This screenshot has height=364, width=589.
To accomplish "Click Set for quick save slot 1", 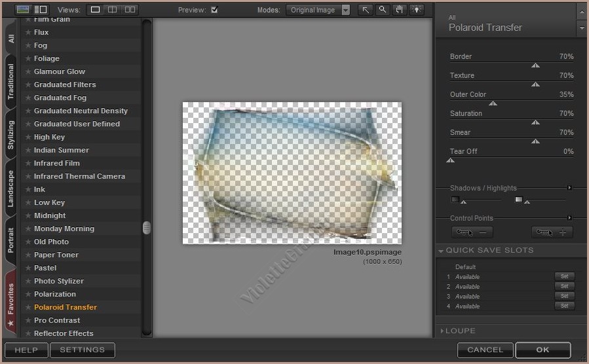I will click(563, 276).
